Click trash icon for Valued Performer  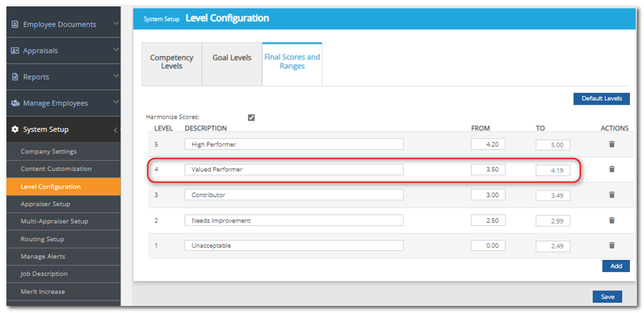611,169
